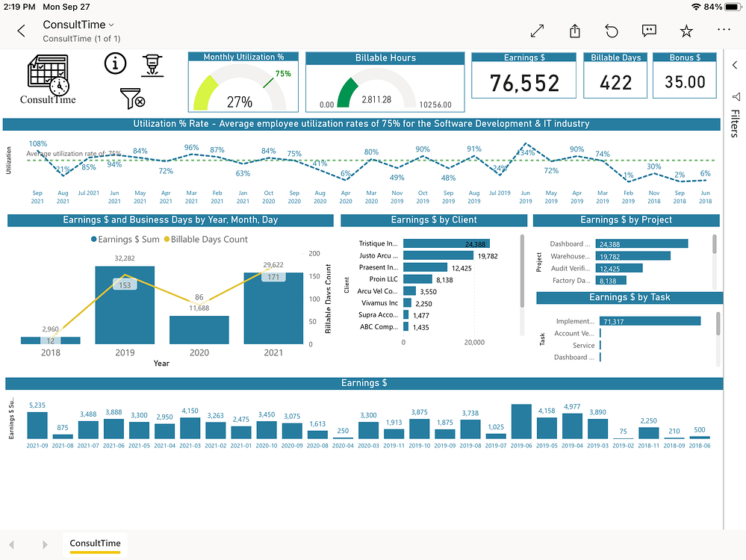The image size is (746, 560).
Task: Expand report to full screen view
Action: pyautogui.click(x=536, y=31)
